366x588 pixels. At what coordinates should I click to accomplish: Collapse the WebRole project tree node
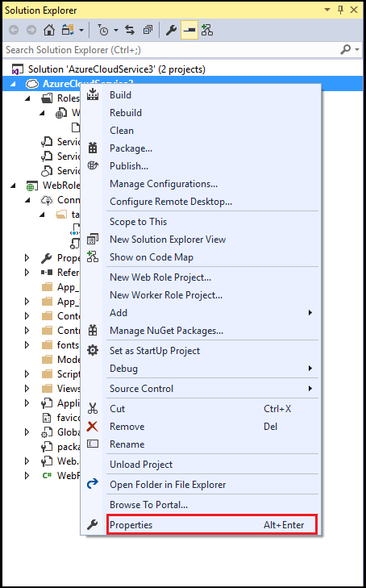pyautogui.click(x=14, y=186)
